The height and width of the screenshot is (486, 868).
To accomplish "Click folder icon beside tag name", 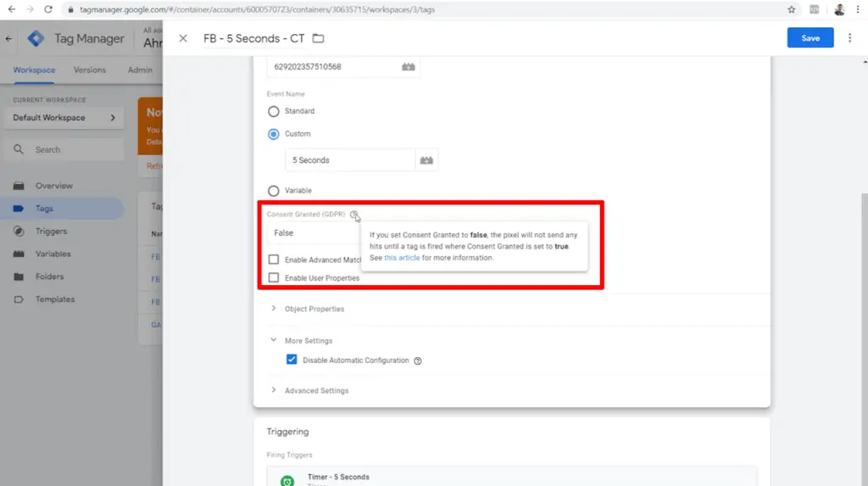I will 319,38.
